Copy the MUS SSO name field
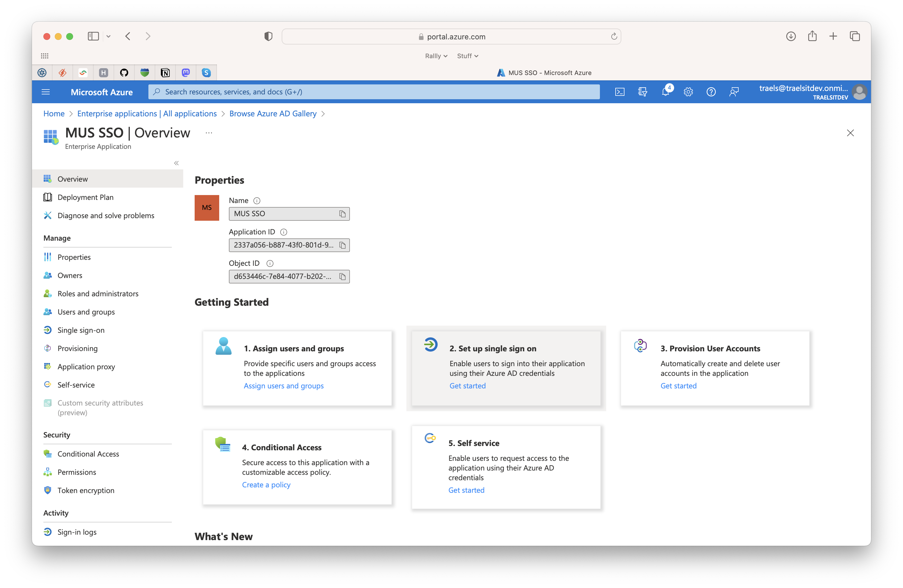The height and width of the screenshot is (588, 903). (x=342, y=214)
